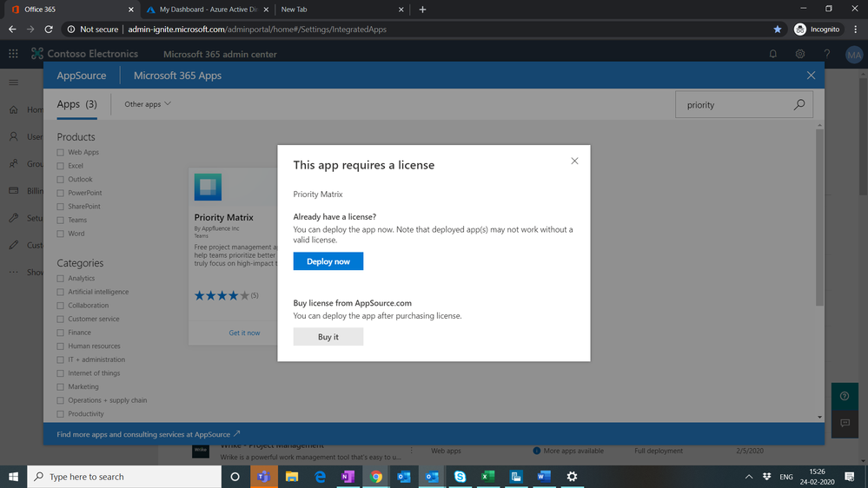
Task: Open the Setup wrench navigation icon
Action: coord(14,217)
